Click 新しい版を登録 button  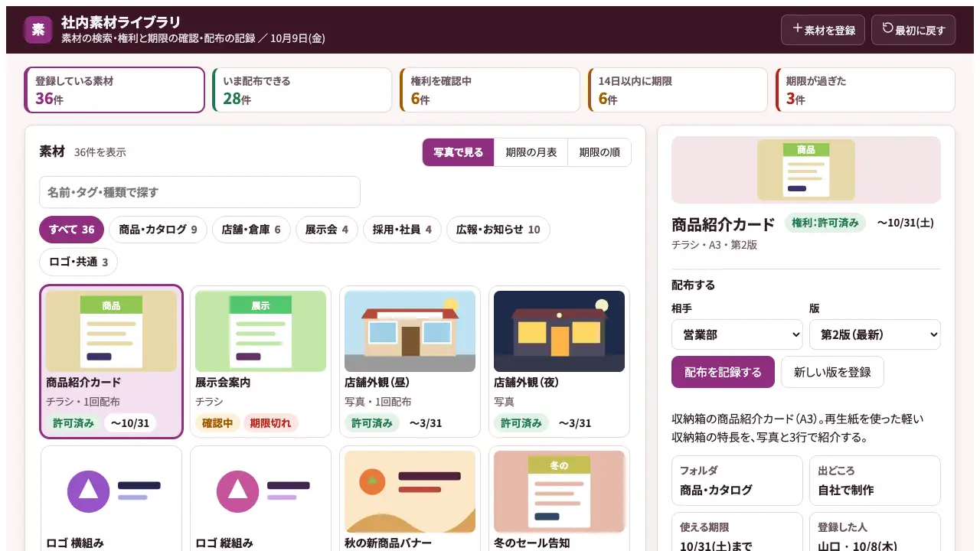(x=832, y=372)
